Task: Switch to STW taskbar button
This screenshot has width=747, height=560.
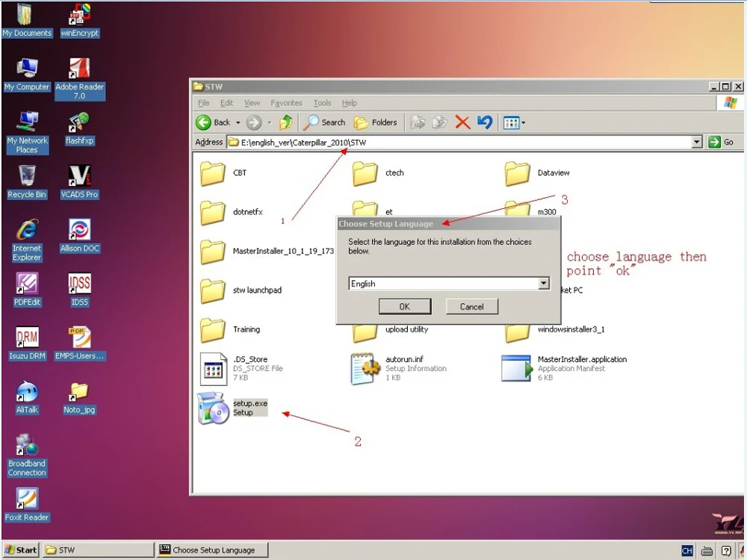Action: pos(98,550)
